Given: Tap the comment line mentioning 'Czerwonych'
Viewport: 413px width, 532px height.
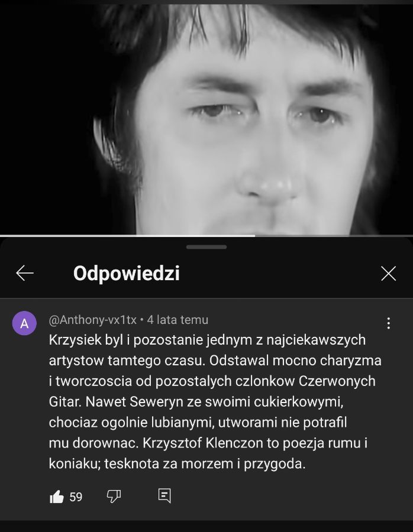Looking at the screenshot, I should click(x=212, y=381).
